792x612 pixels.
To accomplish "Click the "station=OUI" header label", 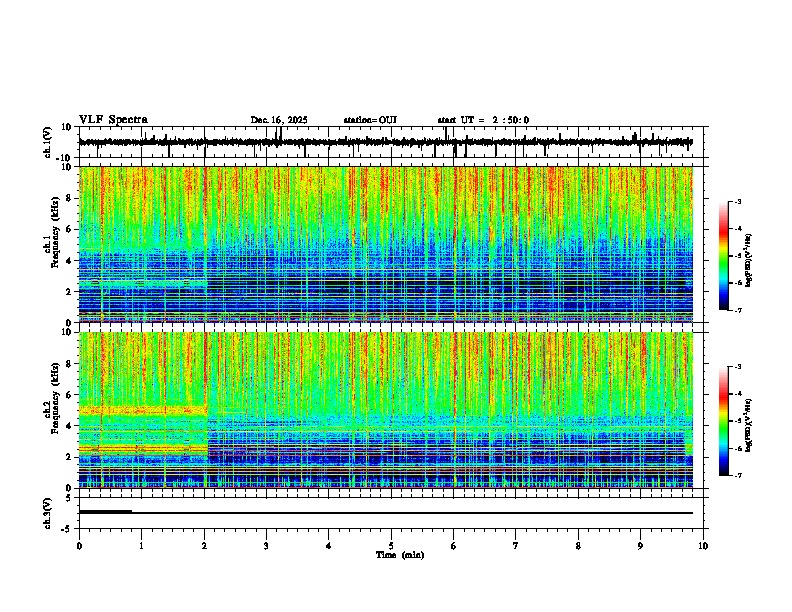I will pos(370,120).
